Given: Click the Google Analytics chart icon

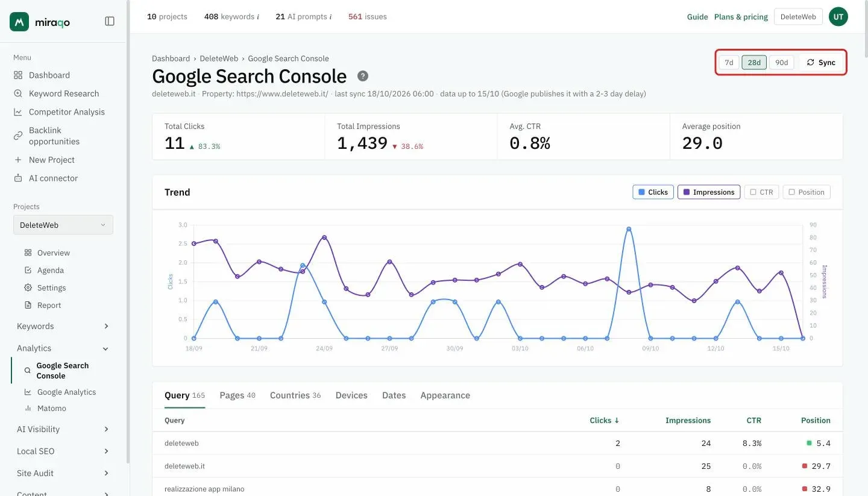Looking at the screenshot, I should point(28,392).
